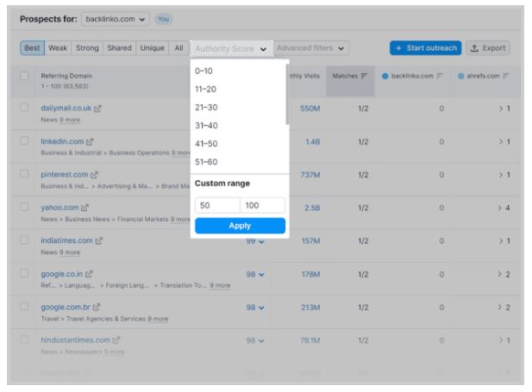Viewport: 532px width, 392px height.
Task: Open the hindustantimes.com domain link
Action: pyautogui.click(x=75, y=339)
